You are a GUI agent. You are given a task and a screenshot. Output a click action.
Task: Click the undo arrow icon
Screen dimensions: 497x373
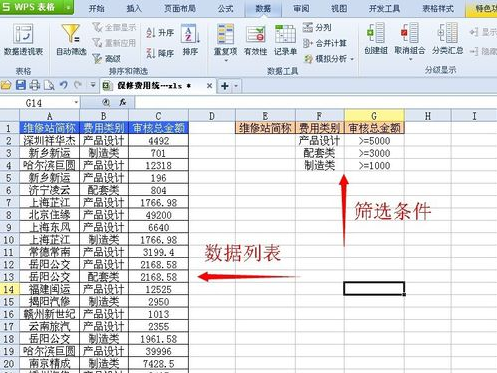(x=63, y=86)
